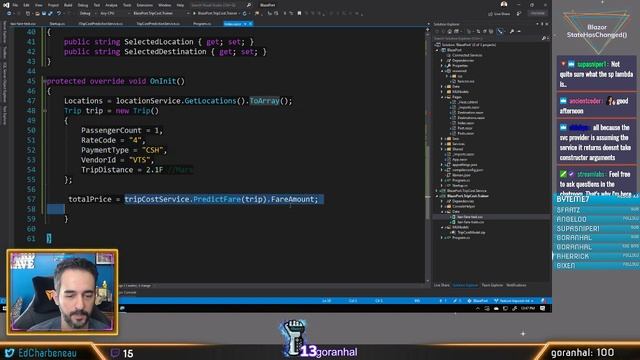Switch to the Program.cs editor tab

click(x=202, y=24)
